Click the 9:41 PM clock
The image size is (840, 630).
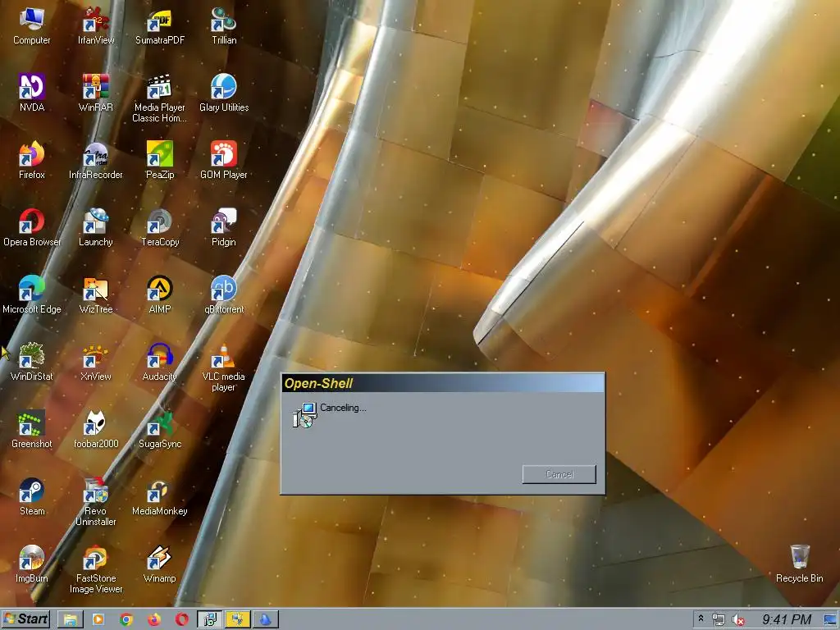pos(787,619)
